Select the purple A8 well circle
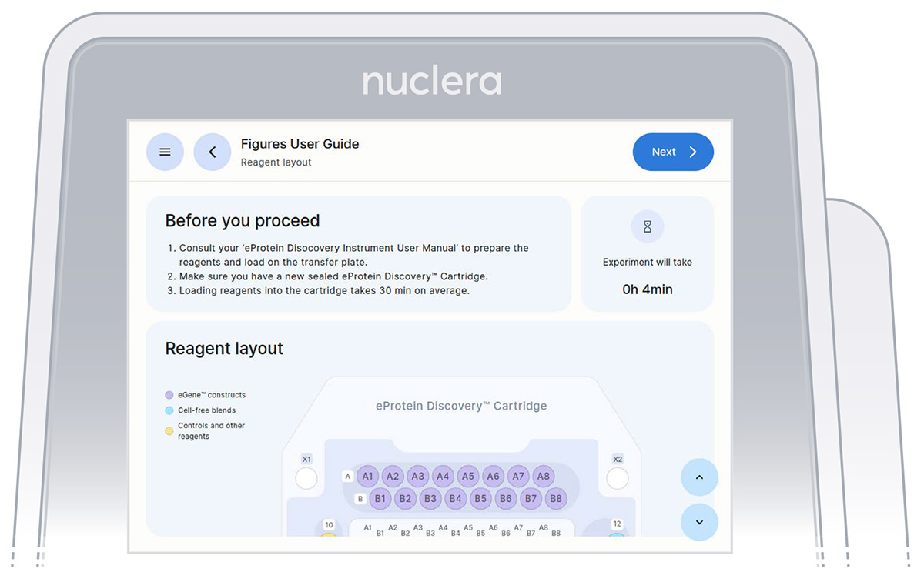 pyautogui.click(x=544, y=477)
